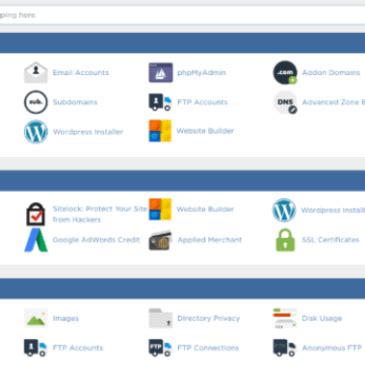Click the Anonymous FTP truck icon
Image resolution: width=365 pixels, height=365 pixels.
coord(284,348)
